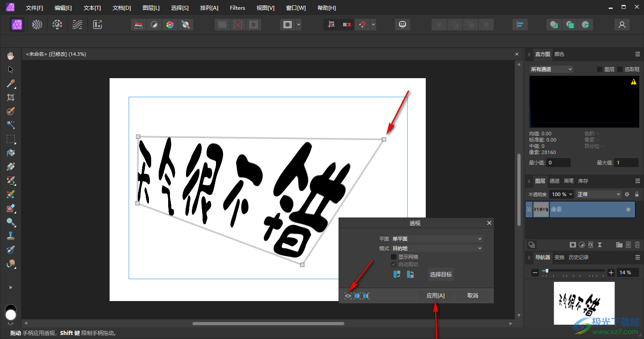Screen dimensions: 644x339
Task: Click the 选择目标 button
Action: [441, 274]
